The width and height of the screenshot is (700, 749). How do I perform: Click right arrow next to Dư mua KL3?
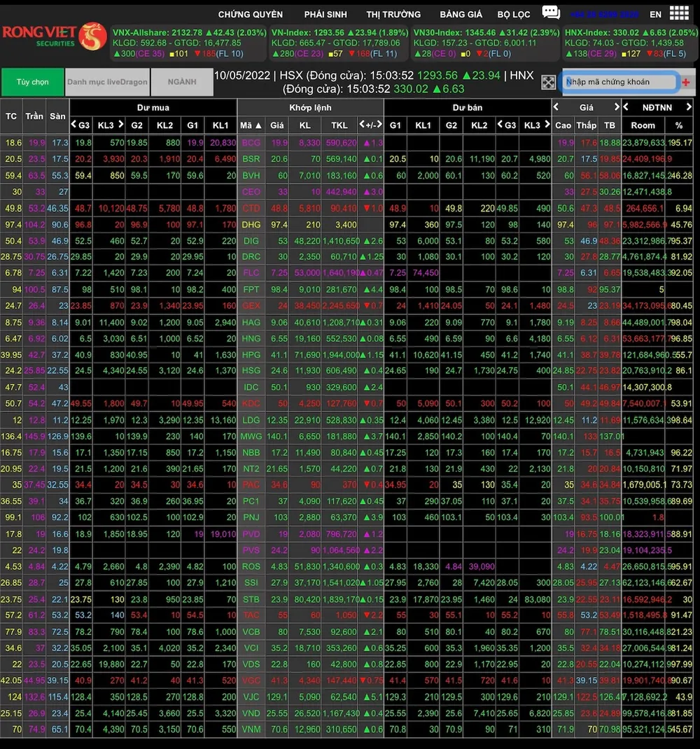(120, 125)
